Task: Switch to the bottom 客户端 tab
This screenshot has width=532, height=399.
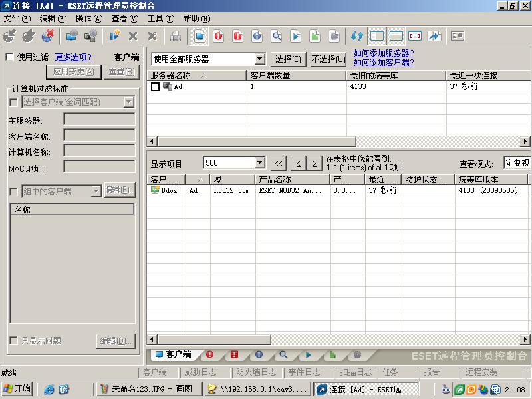Action: point(172,355)
